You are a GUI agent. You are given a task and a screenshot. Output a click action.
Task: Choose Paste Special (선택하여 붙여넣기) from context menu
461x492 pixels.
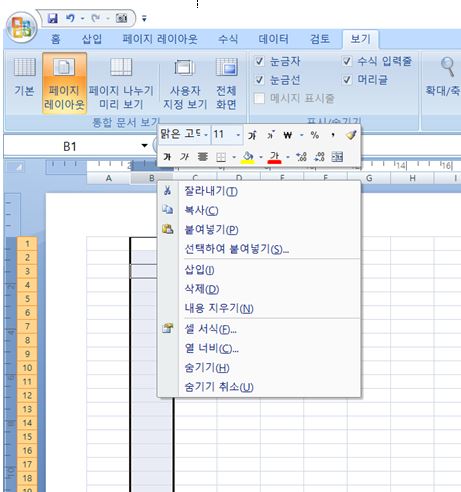coord(259,249)
